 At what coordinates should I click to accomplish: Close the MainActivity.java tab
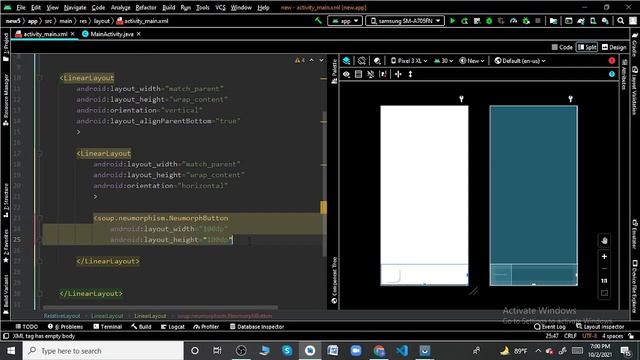139,34
